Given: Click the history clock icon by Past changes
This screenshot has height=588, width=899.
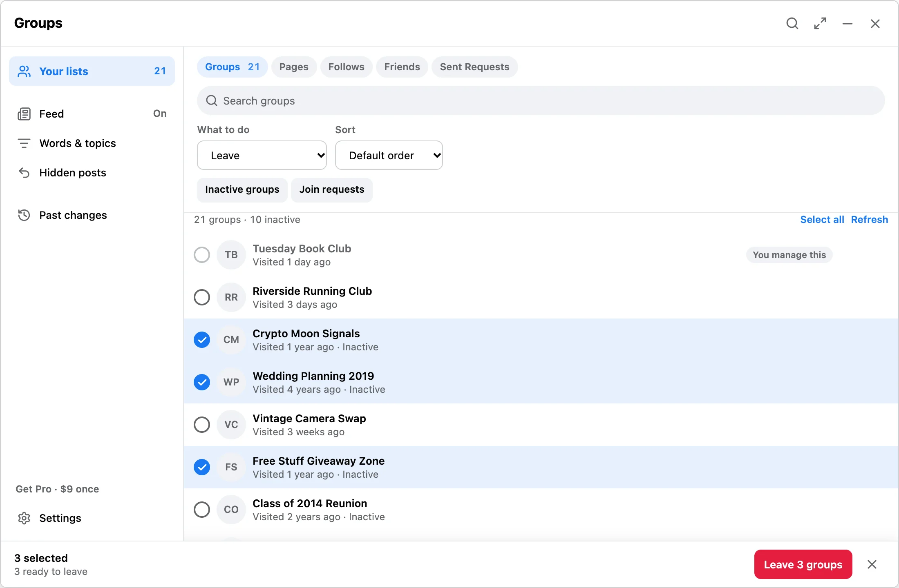Looking at the screenshot, I should point(24,215).
